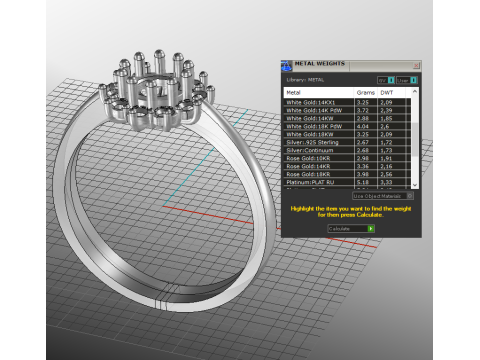The height and width of the screenshot is (360, 480).
Task: Click the 4.04 grams value
Action: click(x=363, y=126)
